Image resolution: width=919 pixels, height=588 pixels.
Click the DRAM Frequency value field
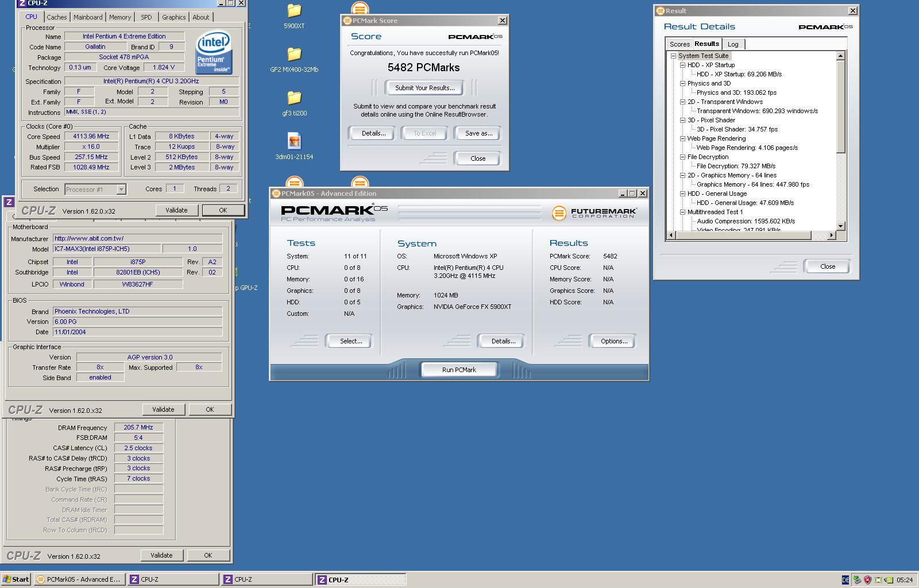138,427
